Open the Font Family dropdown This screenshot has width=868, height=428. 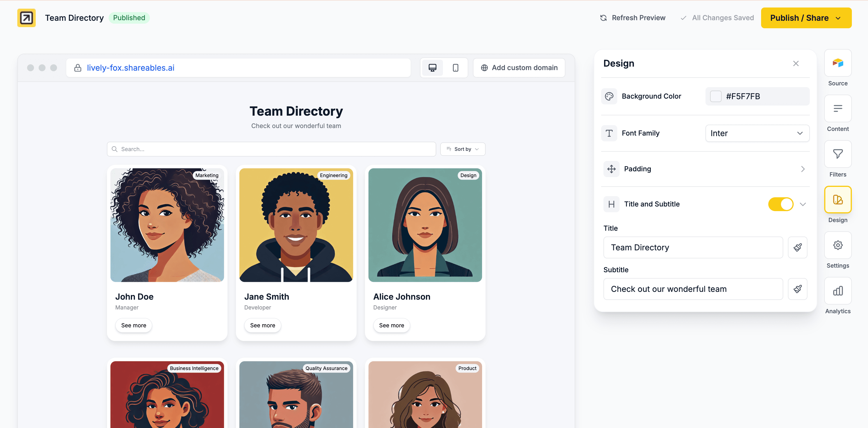point(757,133)
